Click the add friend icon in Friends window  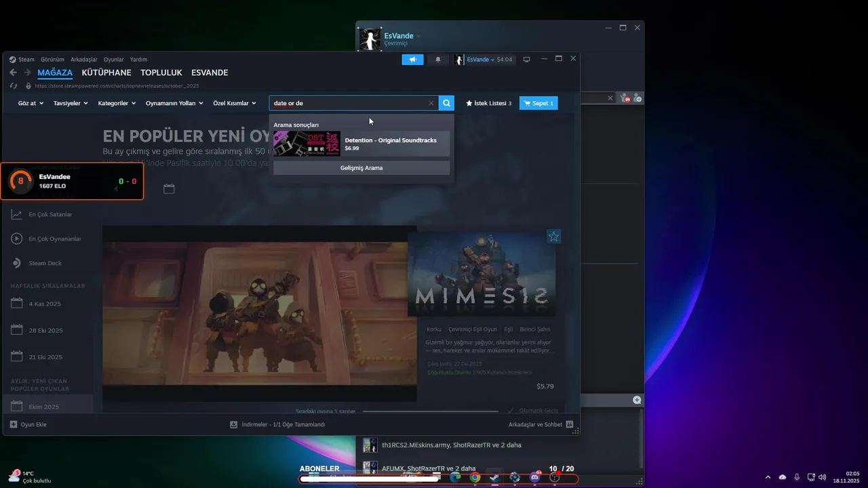637,98
